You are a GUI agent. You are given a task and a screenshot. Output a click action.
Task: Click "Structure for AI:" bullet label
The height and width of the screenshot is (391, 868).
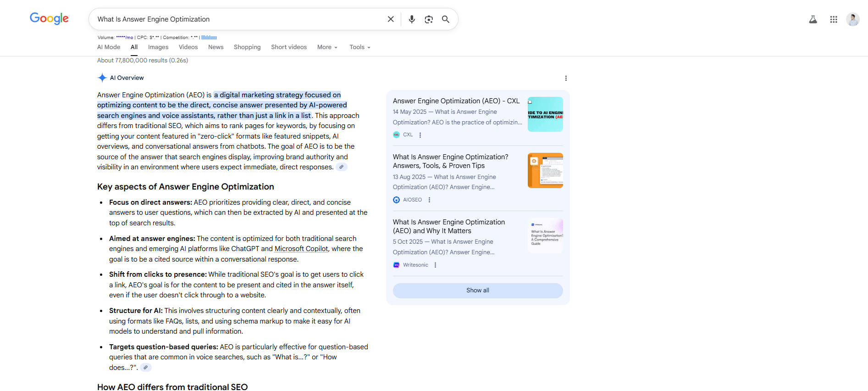pyautogui.click(x=136, y=311)
